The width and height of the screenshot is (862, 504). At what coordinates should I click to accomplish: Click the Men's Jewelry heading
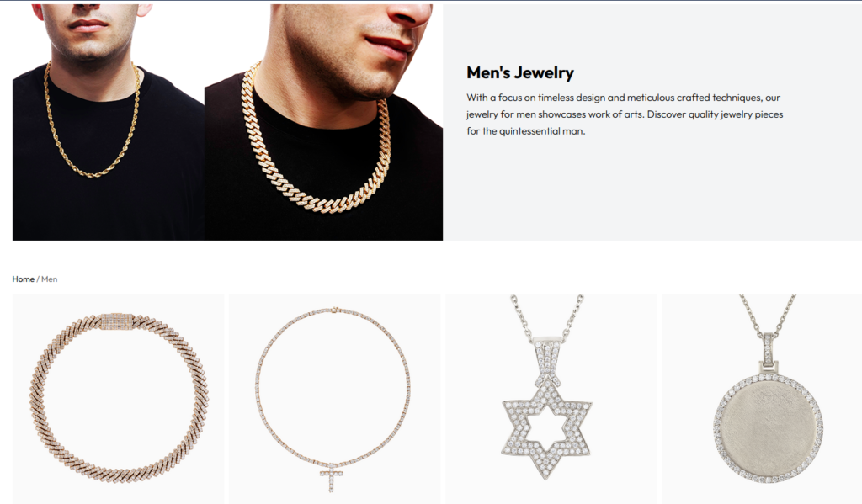(520, 72)
